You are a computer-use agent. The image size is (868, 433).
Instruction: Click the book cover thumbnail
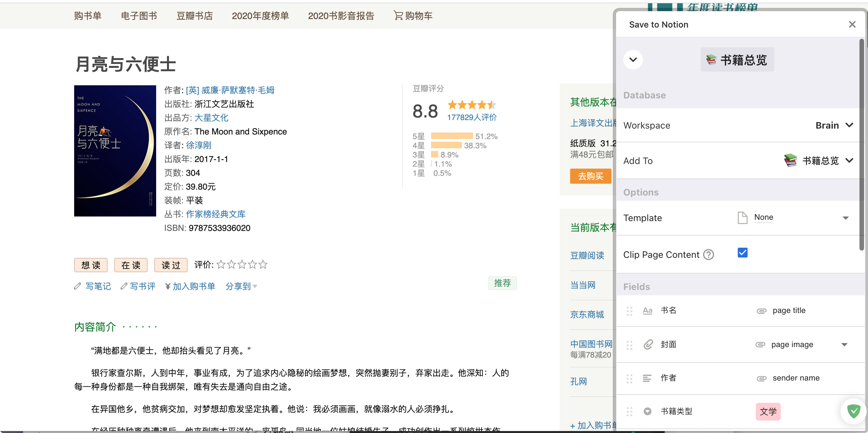click(115, 151)
